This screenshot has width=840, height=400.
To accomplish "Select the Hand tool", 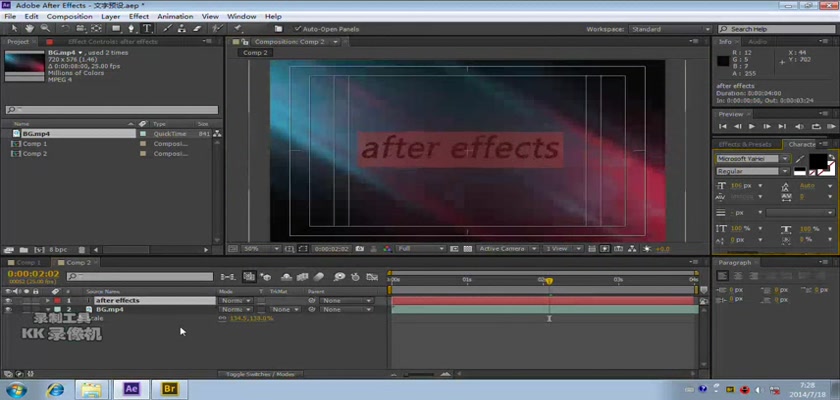I will (29, 28).
